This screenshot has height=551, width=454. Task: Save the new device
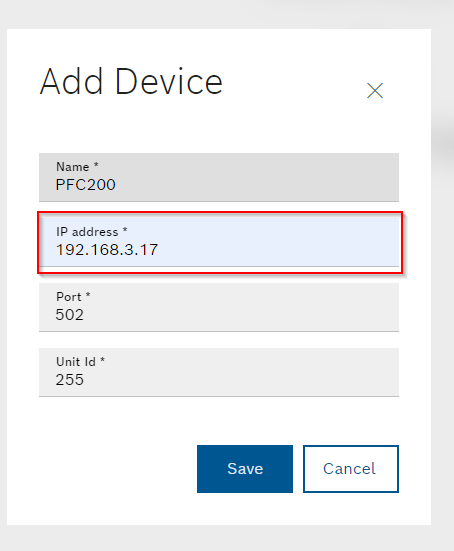(245, 469)
